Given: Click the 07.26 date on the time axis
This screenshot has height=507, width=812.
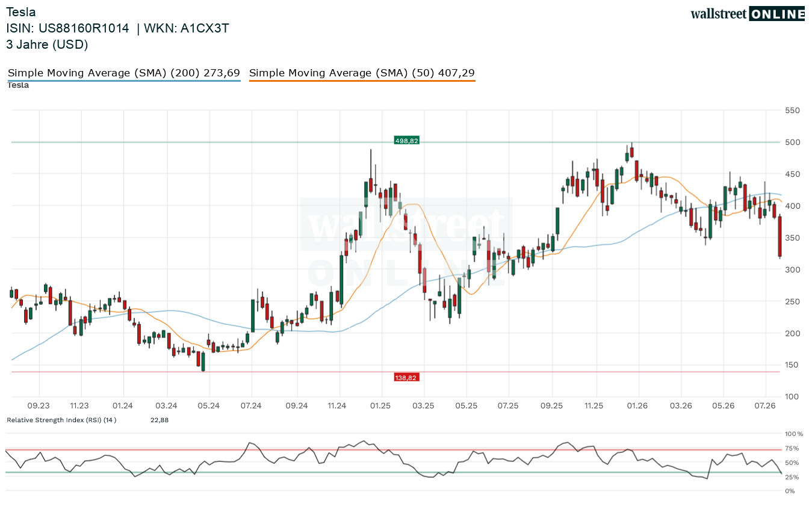Looking at the screenshot, I should click(766, 406).
